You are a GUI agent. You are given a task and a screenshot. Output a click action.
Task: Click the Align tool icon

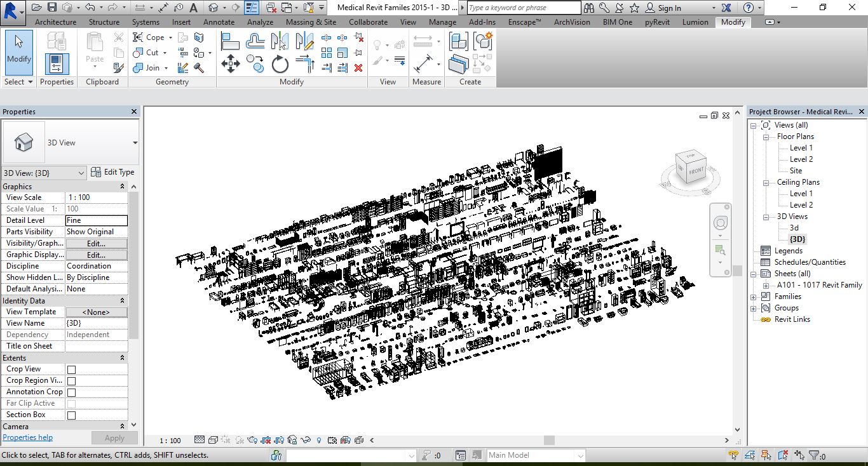point(230,42)
